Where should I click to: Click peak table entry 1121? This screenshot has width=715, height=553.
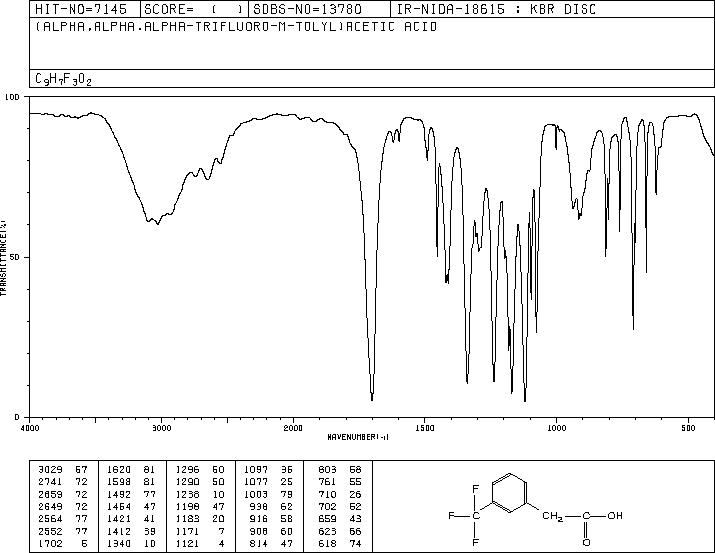click(x=187, y=543)
